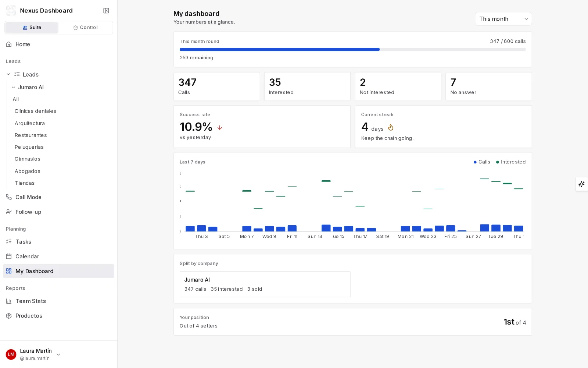Click the success rate down arrow
Screen dimensions: 588x368
click(x=220, y=128)
